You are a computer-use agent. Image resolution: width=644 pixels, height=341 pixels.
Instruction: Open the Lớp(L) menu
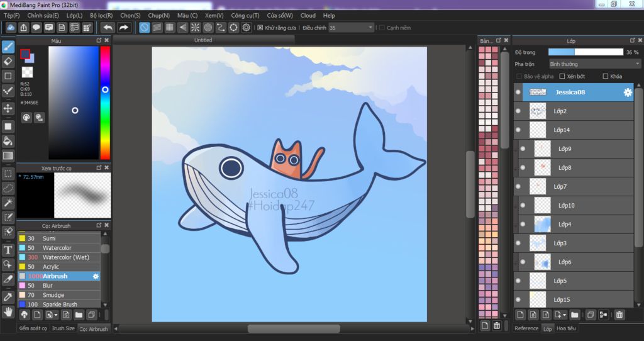(74, 15)
